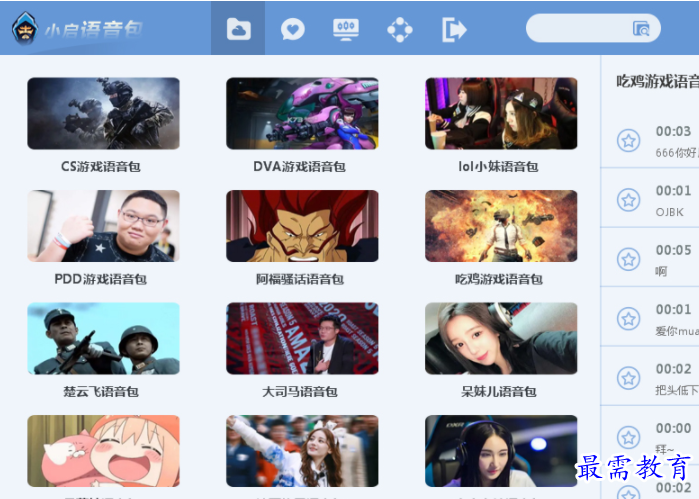Viewport: 699px width, 499px height.
Task: Favorite the 00:05 啊 clip star
Action: [x=629, y=259]
